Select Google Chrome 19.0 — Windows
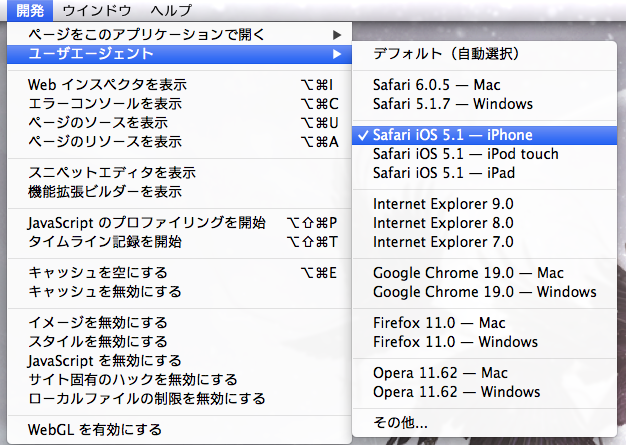 (484, 292)
